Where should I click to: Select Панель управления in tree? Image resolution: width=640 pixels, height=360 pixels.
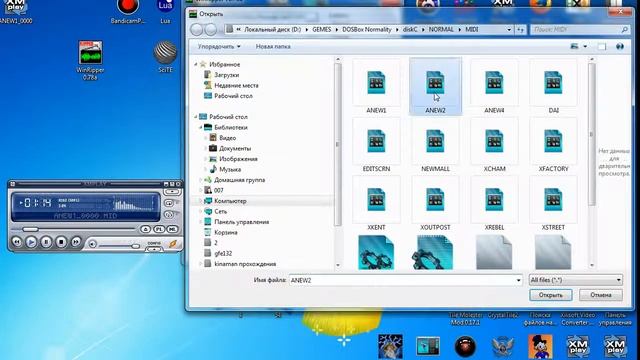click(x=241, y=222)
